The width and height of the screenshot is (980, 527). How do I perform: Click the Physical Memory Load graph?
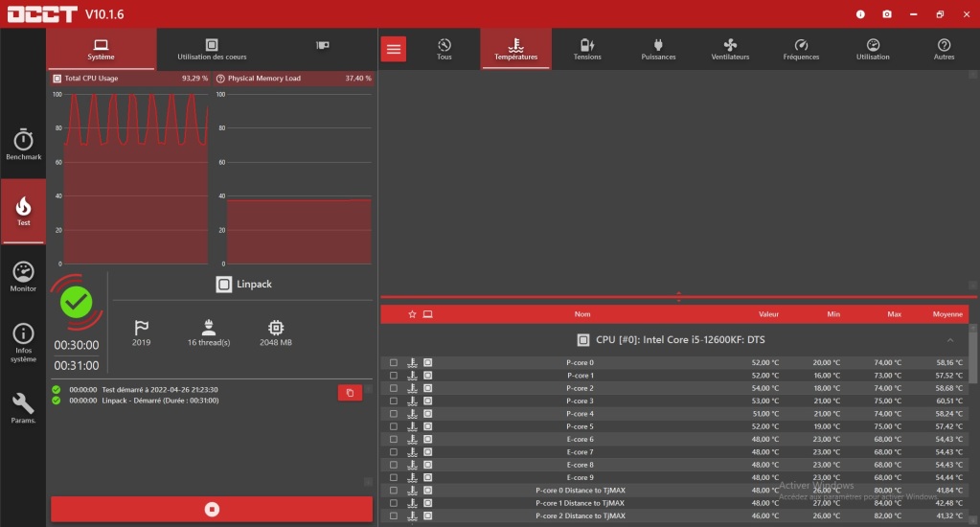point(299,179)
